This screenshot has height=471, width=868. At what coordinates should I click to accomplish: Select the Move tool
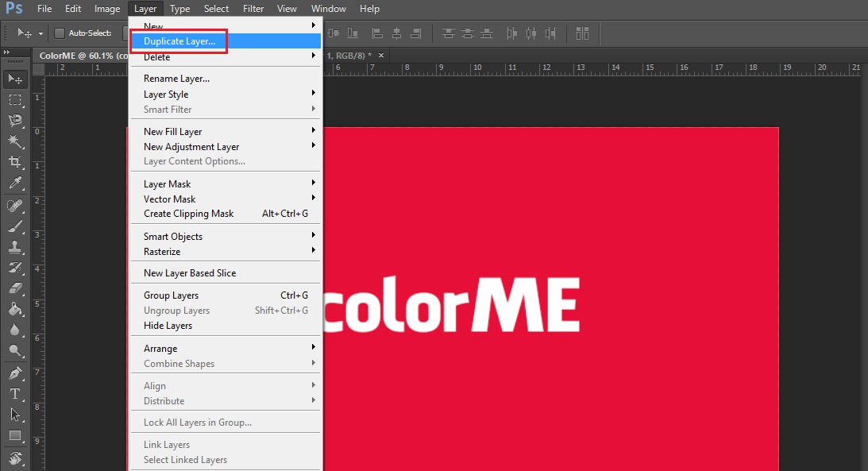14,79
